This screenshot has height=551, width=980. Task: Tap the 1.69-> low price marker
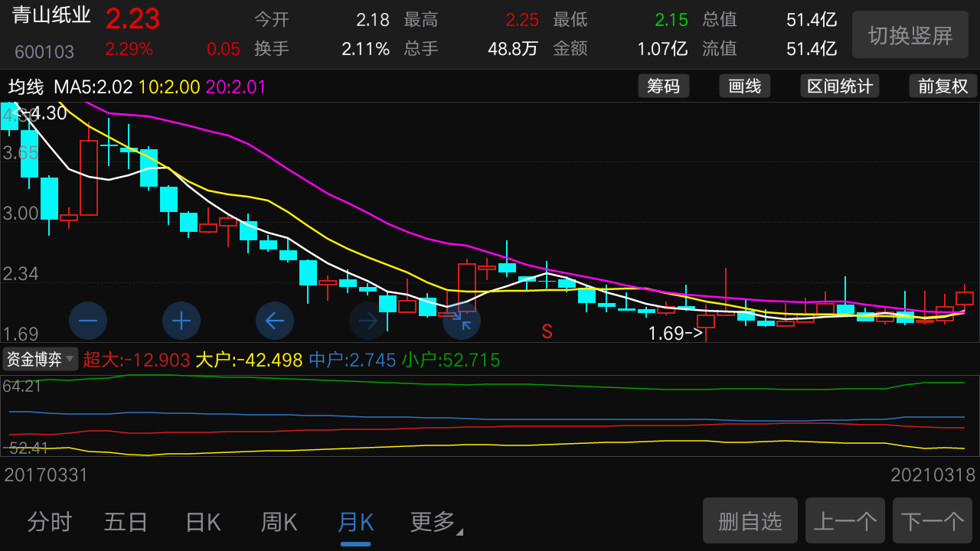click(675, 334)
